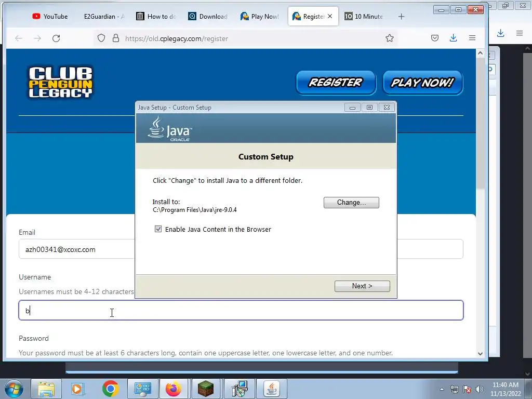Open menu in background browser window
Screen dimensions: 532x399
tap(520, 33)
